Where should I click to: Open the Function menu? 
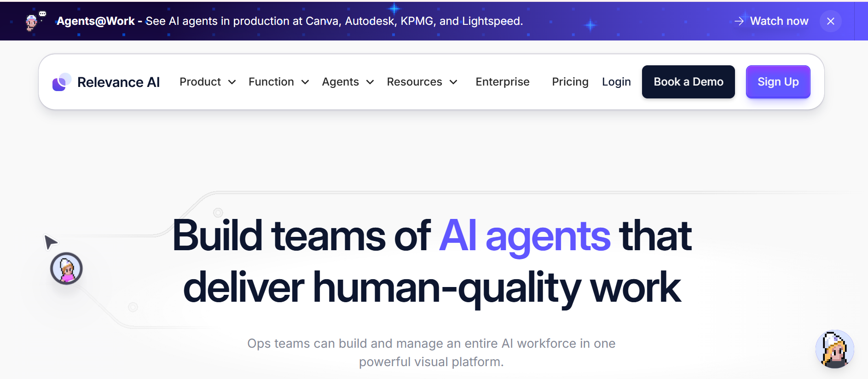pos(279,82)
